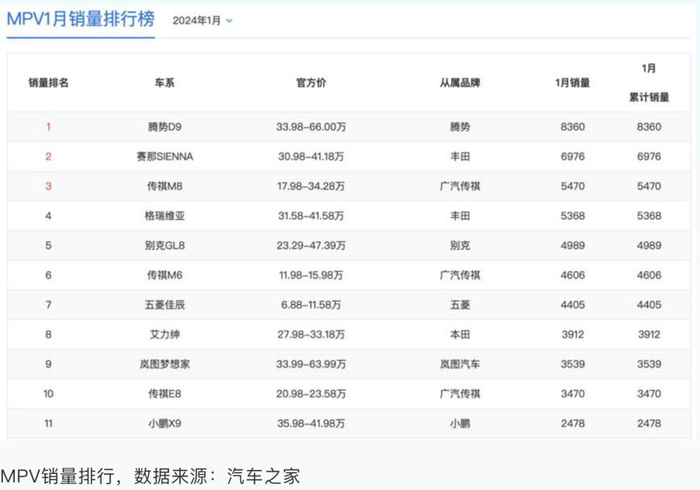Click the price 27.98-33.18万
The image size is (700, 490).
click(x=311, y=334)
